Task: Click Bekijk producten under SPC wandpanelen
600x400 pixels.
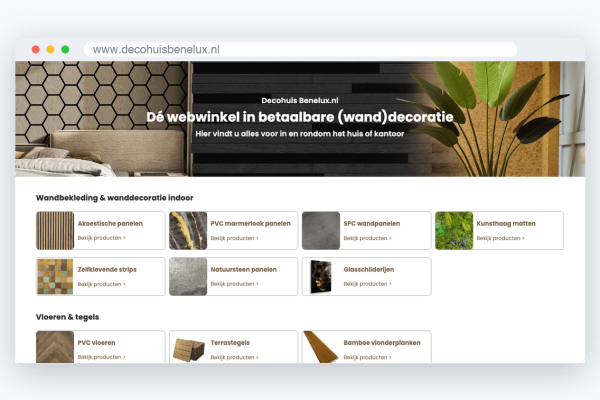Action: (367, 238)
